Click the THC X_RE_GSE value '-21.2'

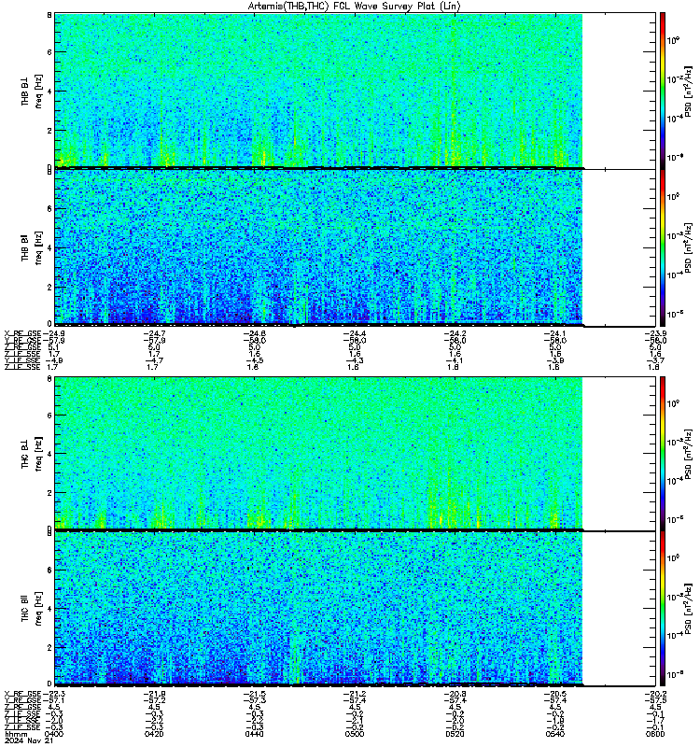click(x=355, y=694)
